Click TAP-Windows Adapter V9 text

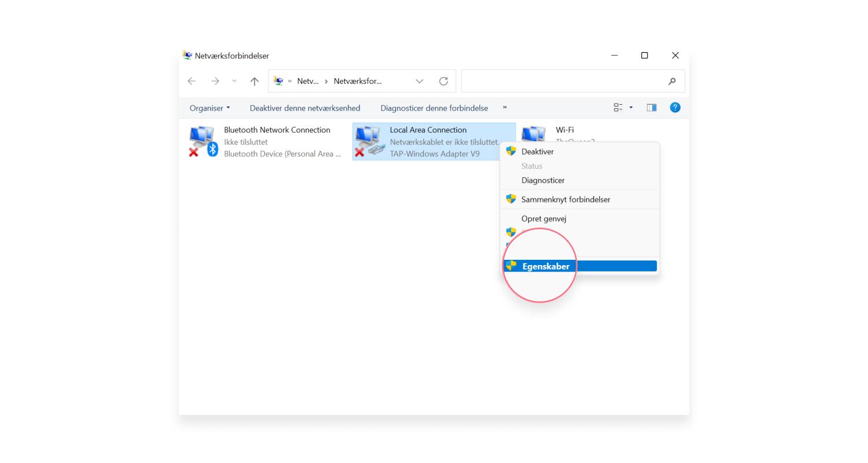435,154
